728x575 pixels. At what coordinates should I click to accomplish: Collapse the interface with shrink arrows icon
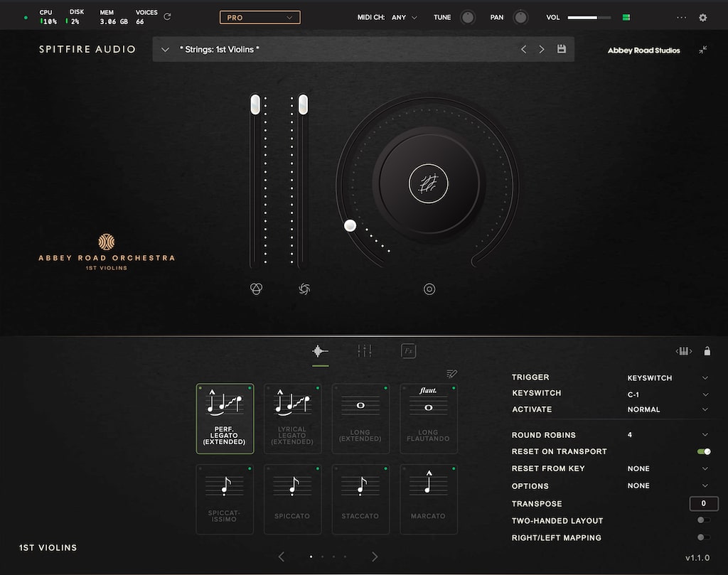[703, 50]
